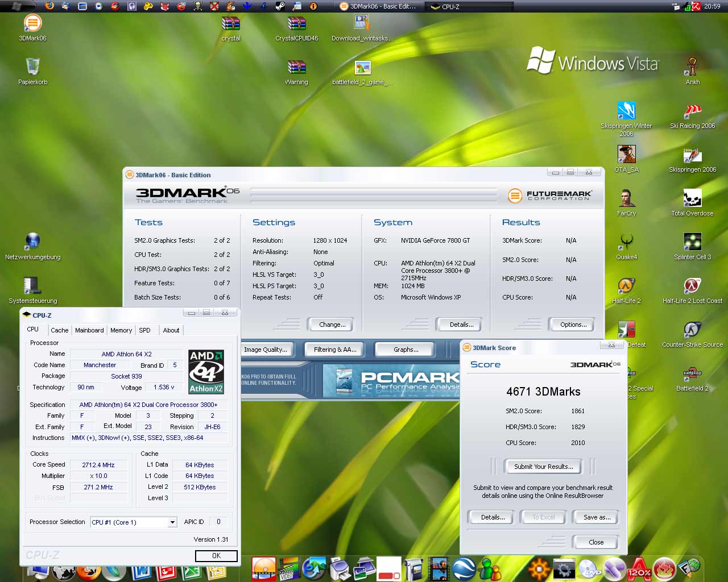Click the Futuremark Corporation logo
The image size is (728, 582).
[550, 196]
